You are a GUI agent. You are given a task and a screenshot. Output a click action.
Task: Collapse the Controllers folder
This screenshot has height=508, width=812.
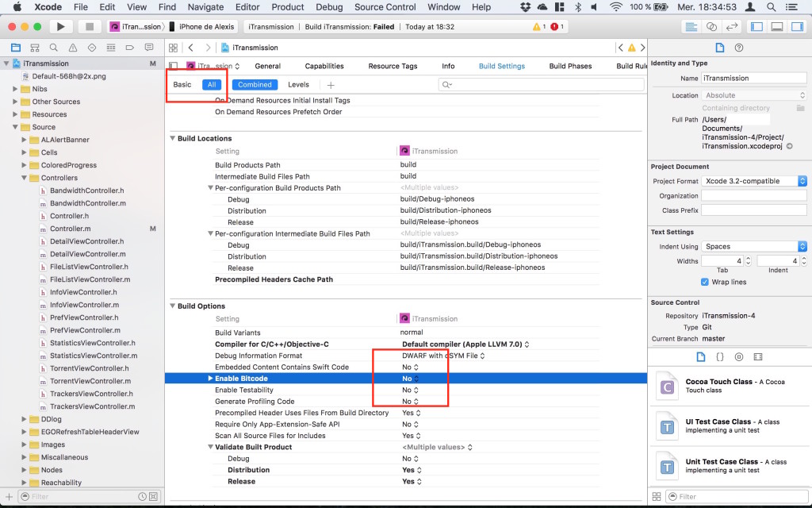pos(24,178)
